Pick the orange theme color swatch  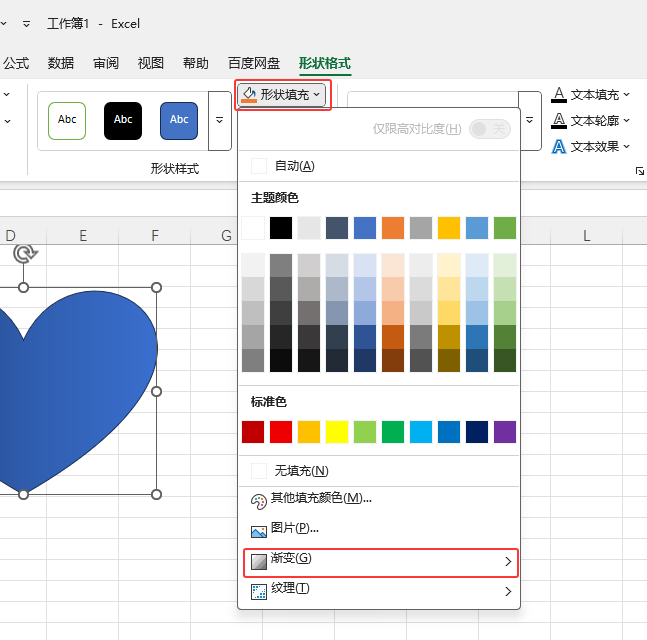(393, 228)
